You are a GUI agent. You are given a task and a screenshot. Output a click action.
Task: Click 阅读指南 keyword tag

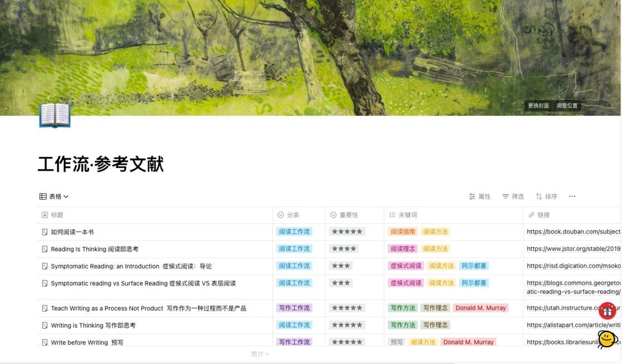403,231
